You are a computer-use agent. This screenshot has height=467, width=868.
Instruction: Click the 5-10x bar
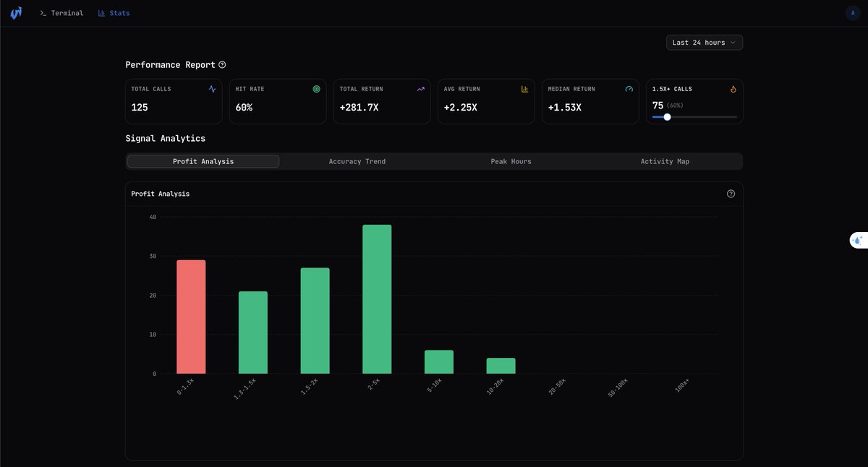439,362
